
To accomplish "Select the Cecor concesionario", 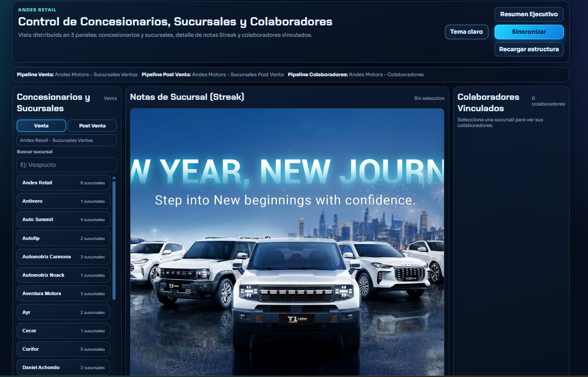I will coord(63,331).
